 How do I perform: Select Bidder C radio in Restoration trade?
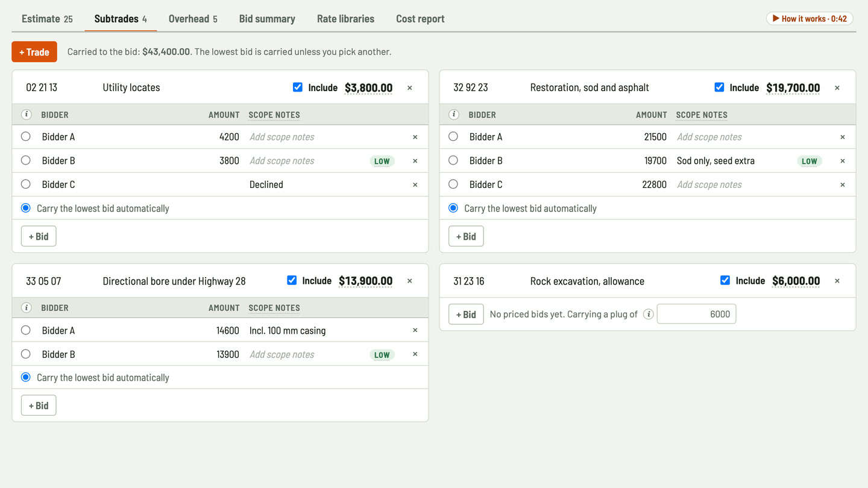click(x=453, y=184)
